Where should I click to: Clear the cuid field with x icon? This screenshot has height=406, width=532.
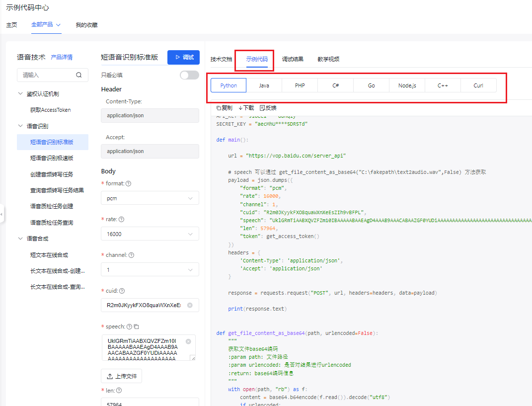(190, 305)
